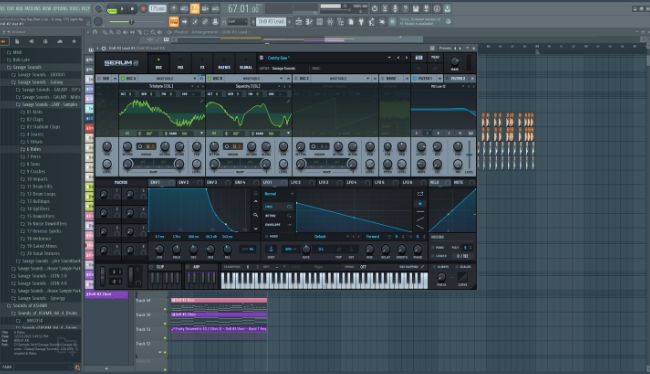Adjust Filter 1 level vertical slider
The height and width of the screenshot is (374, 650).
[469, 155]
